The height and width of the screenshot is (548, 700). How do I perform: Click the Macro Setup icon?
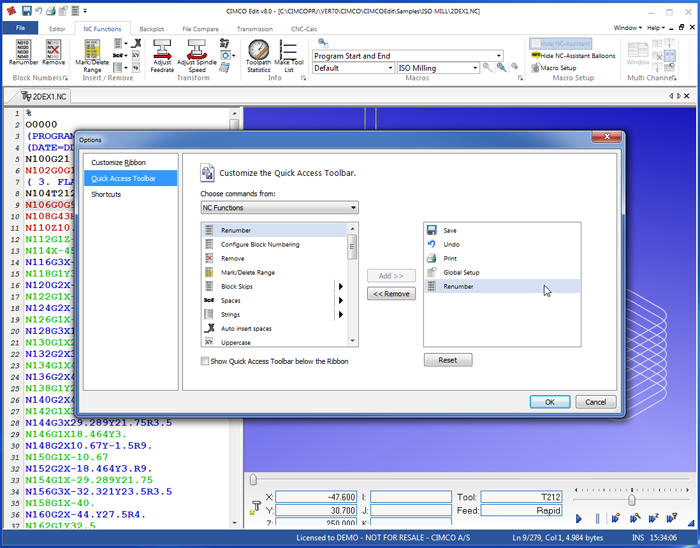tap(536, 68)
